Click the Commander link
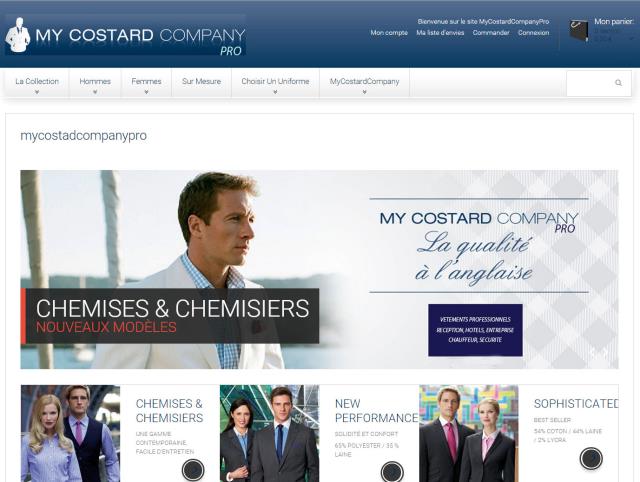This screenshot has height=482, width=640. click(x=491, y=33)
